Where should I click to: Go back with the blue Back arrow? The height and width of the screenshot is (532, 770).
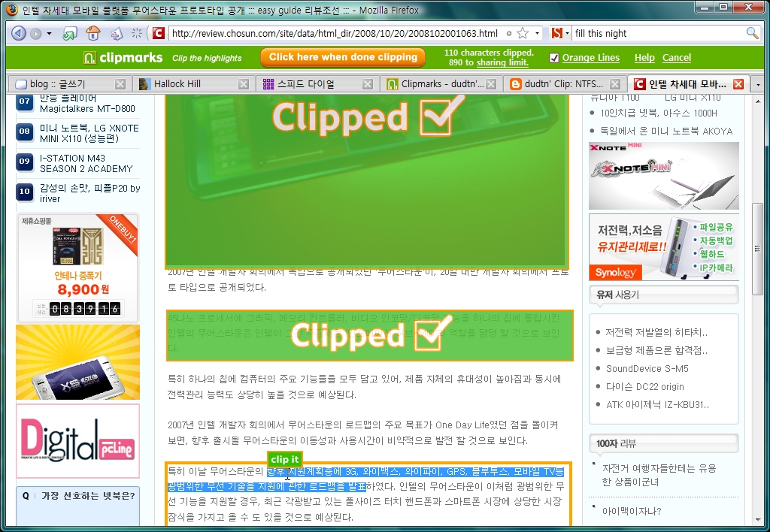19,33
